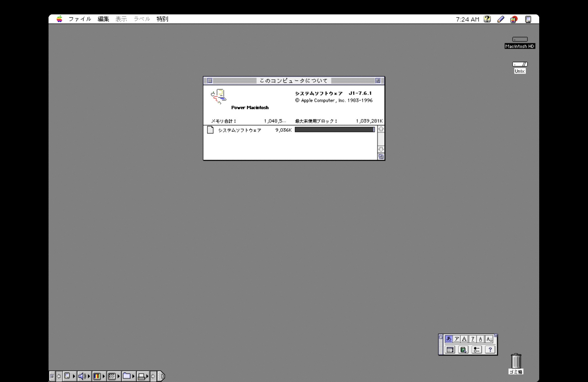This screenshot has width=588, height=382.
Task: Click the monitor resolution checkerboard icon
Action: coord(112,376)
